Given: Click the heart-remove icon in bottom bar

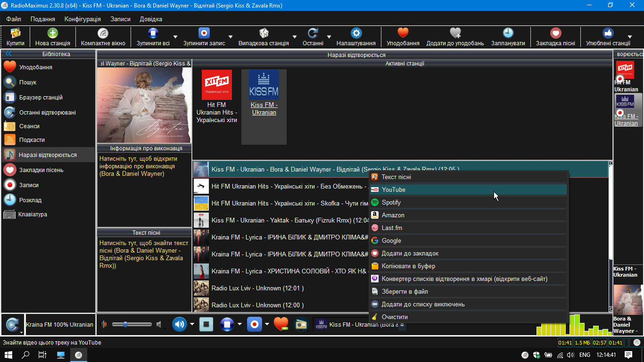Looking at the screenshot, I should click(x=281, y=324).
